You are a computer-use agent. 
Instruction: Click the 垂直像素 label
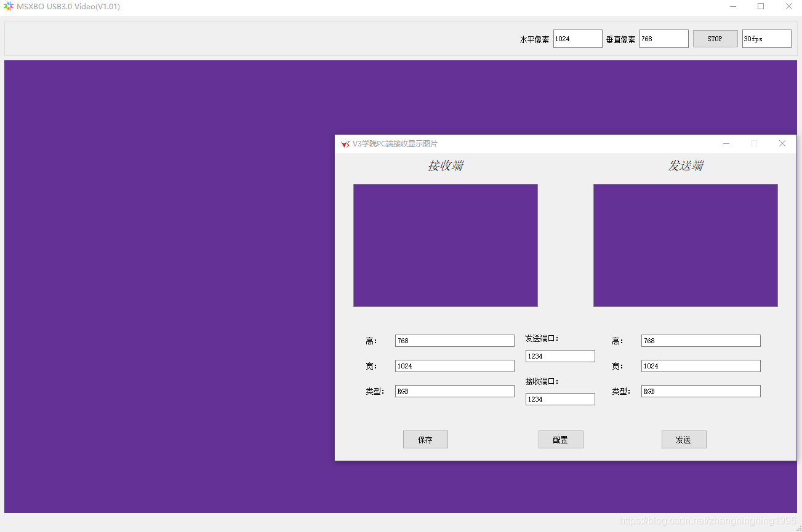(620, 39)
